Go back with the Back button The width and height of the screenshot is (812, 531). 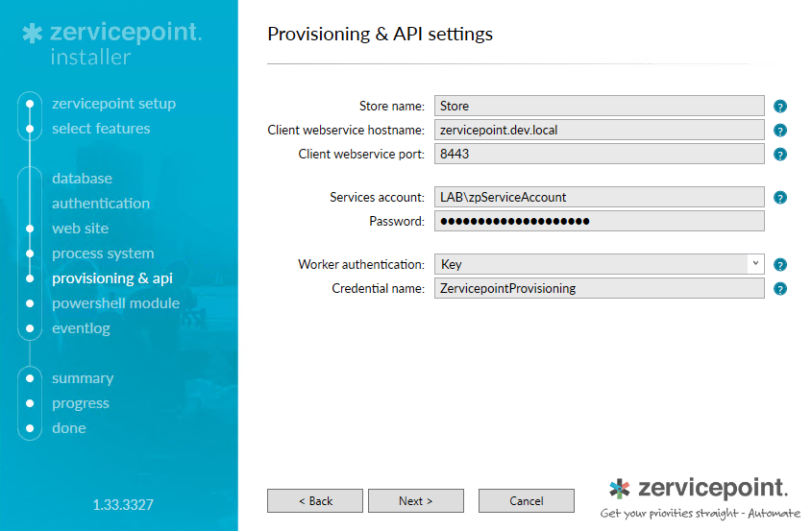coord(315,500)
